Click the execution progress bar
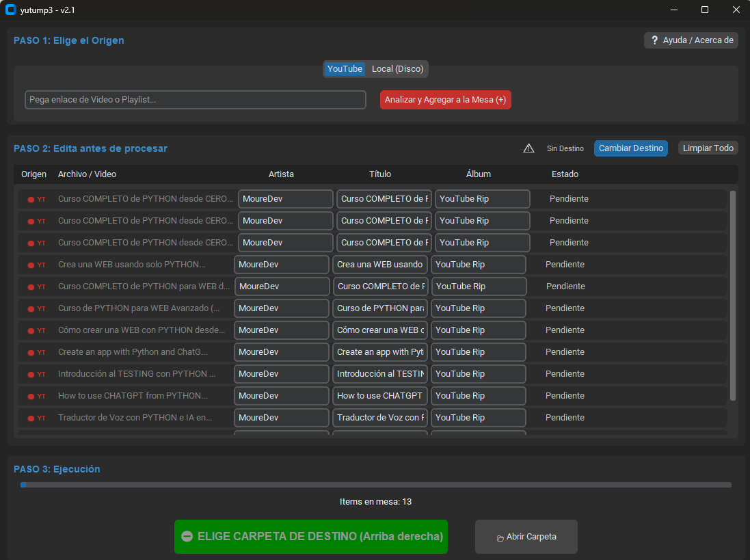The height and width of the screenshot is (560, 750). (375, 485)
